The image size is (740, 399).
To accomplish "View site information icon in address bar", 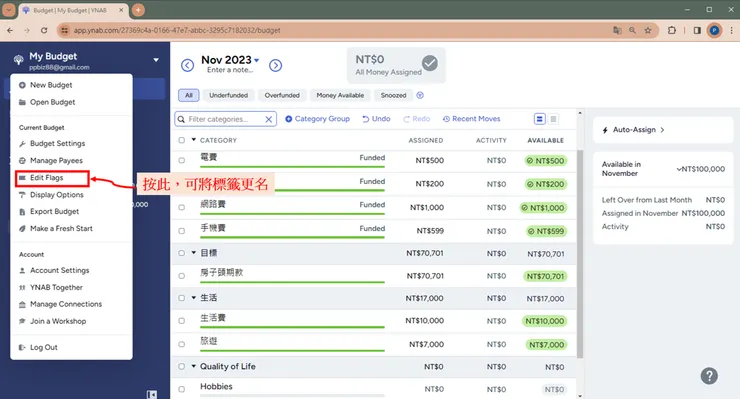I will 64,30.
